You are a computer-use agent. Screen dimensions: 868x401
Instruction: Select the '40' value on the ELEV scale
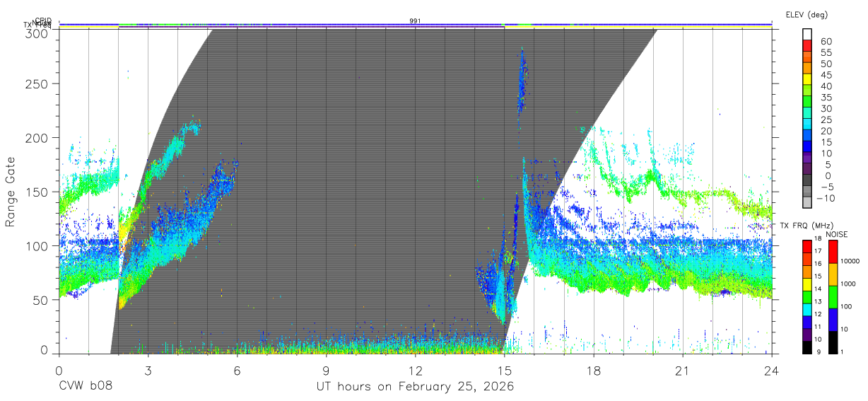[826, 86]
